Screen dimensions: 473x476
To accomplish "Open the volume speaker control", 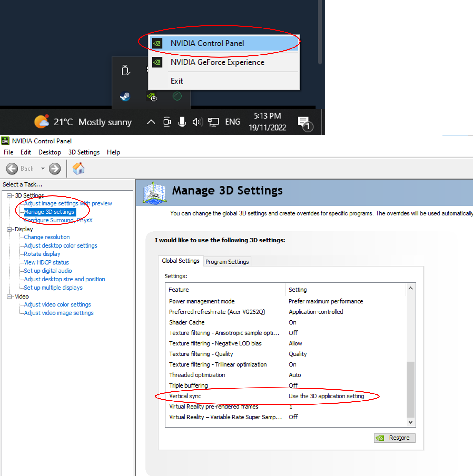I will coord(198,122).
